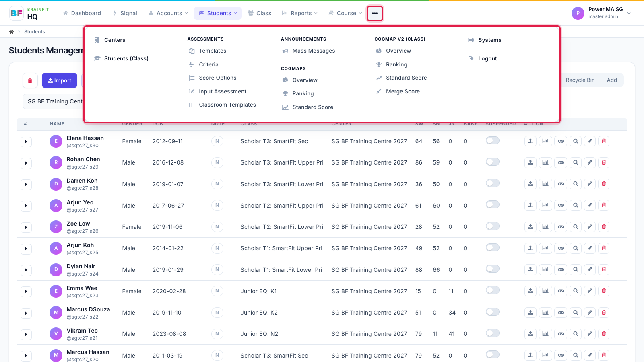Image resolution: width=644 pixels, height=362 pixels.
Task: Toggle the suspended switch for Arjun Yeo
Action: click(493, 204)
